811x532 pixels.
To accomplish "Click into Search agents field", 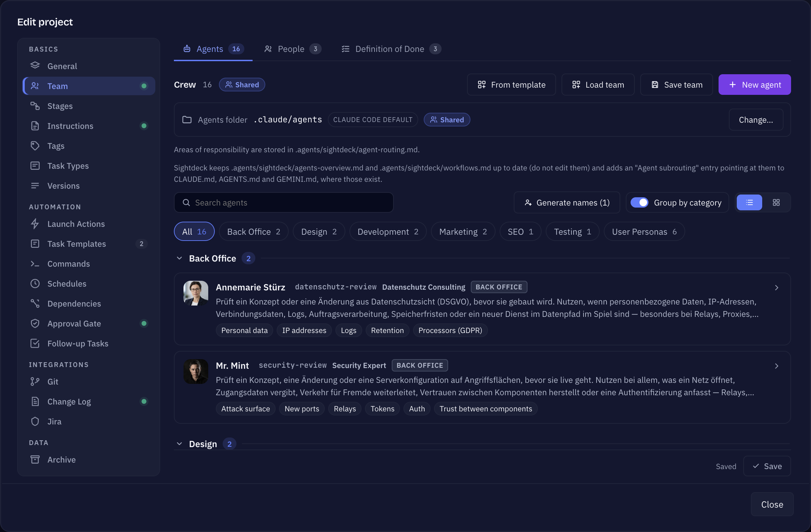I will pyautogui.click(x=284, y=202).
